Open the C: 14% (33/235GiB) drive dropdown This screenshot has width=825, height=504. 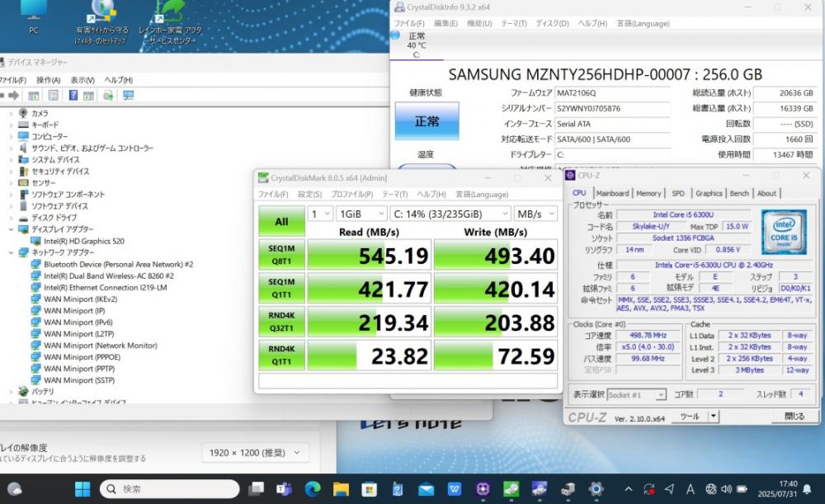pos(450,214)
